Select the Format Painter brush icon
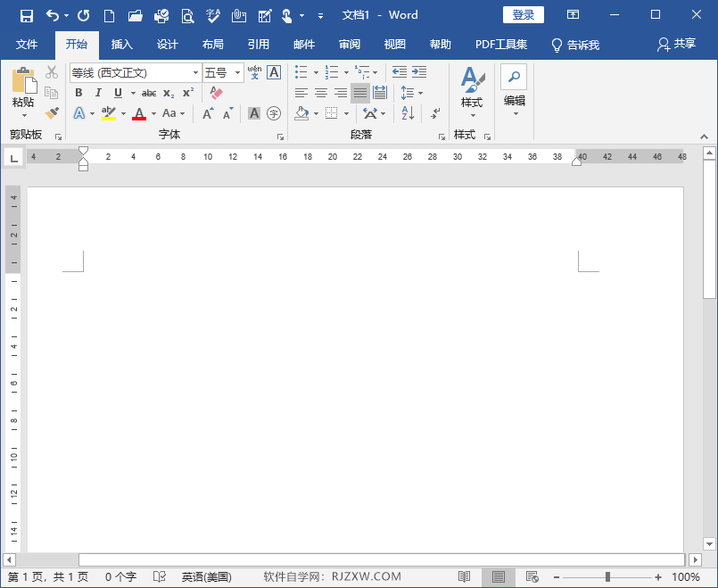The width and height of the screenshot is (718, 588). (x=52, y=113)
